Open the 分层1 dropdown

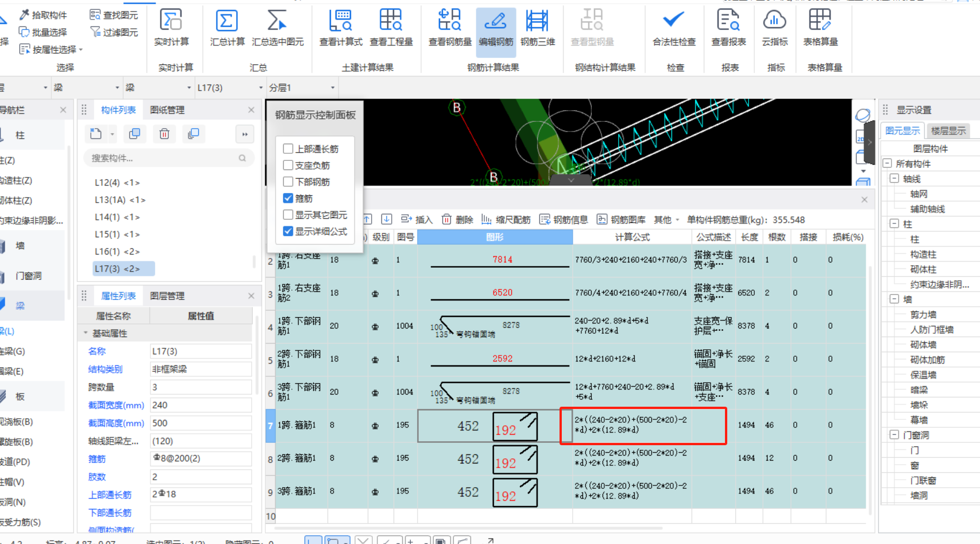[x=333, y=88]
